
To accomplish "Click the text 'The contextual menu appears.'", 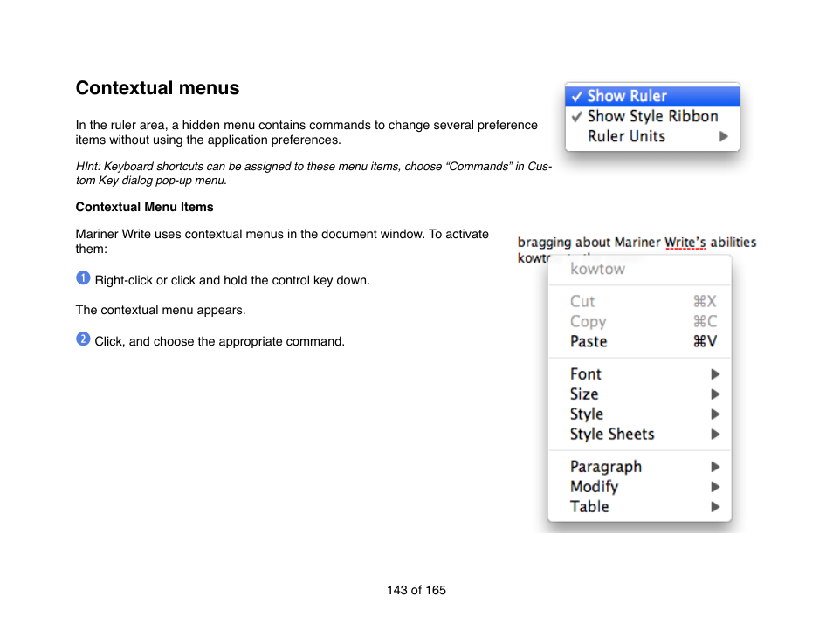I will [x=161, y=310].
